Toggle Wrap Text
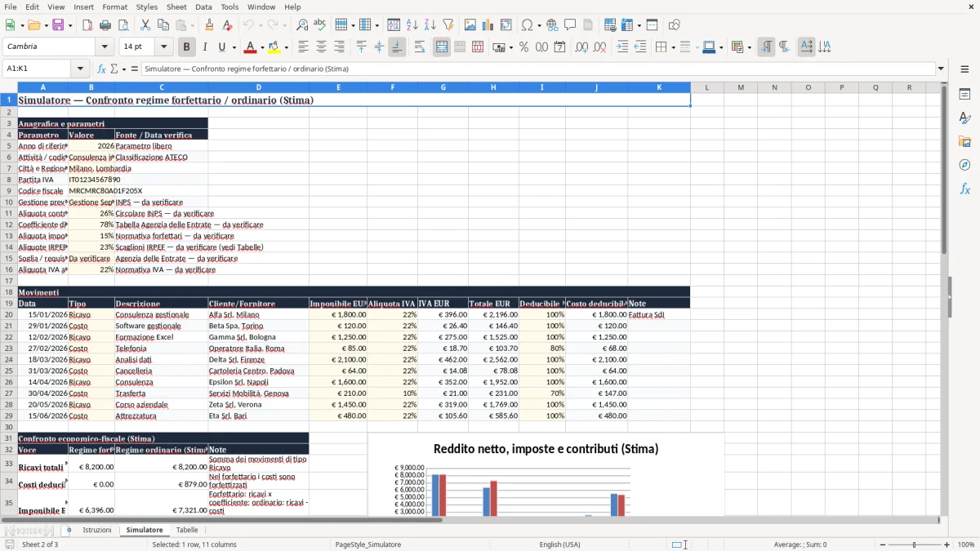980x551 pixels. (419, 47)
